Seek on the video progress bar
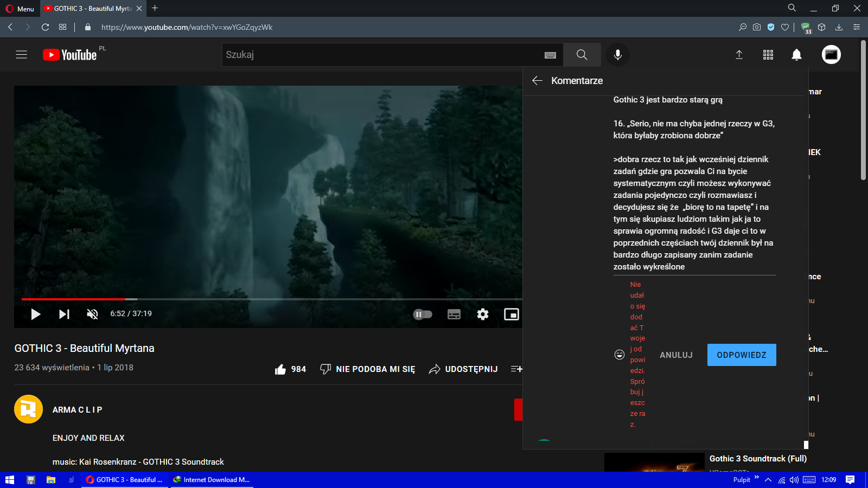The image size is (868, 488). (x=271, y=299)
